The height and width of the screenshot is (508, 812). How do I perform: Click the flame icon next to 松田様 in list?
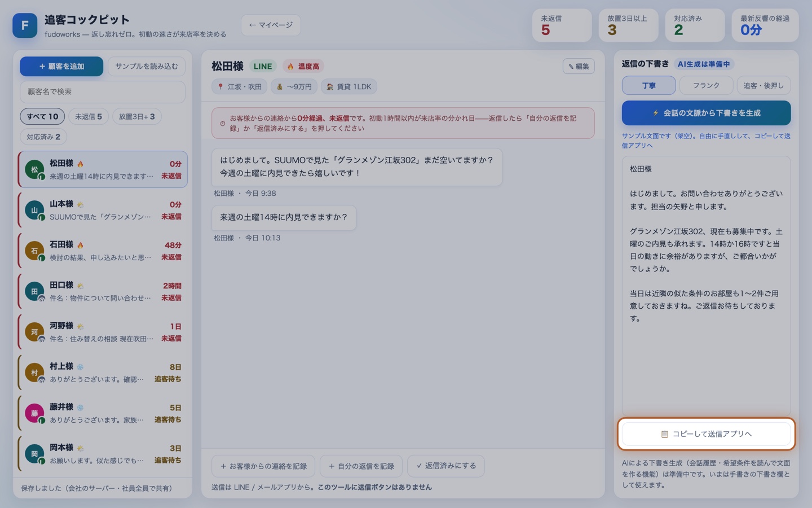[x=80, y=164]
